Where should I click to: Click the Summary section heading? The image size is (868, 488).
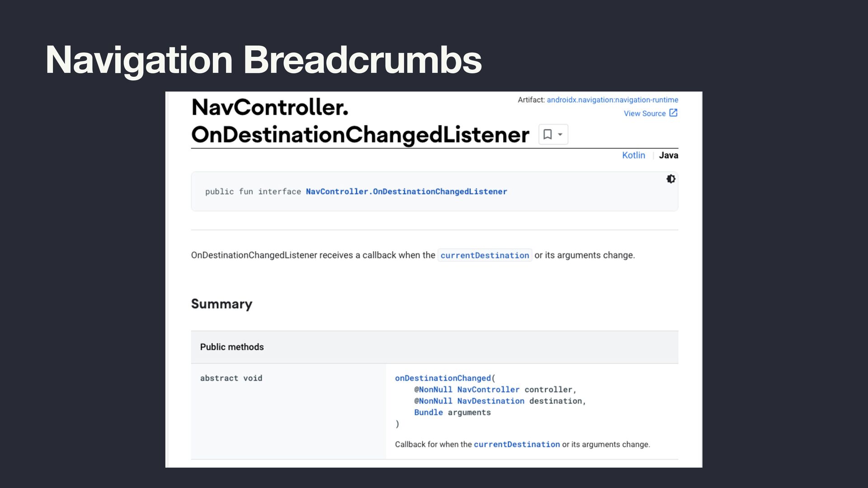coord(222,304)
